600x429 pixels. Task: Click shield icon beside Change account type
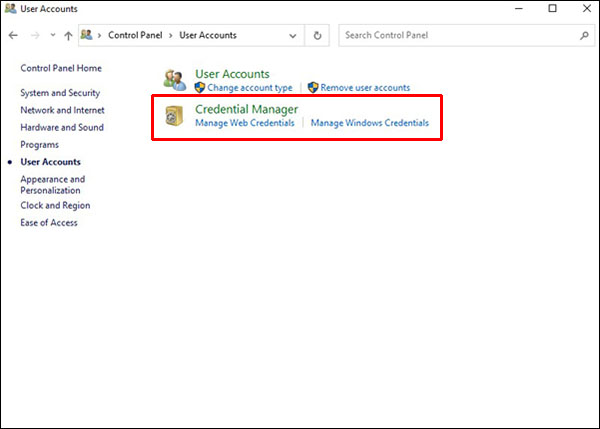tap(200, 88)
